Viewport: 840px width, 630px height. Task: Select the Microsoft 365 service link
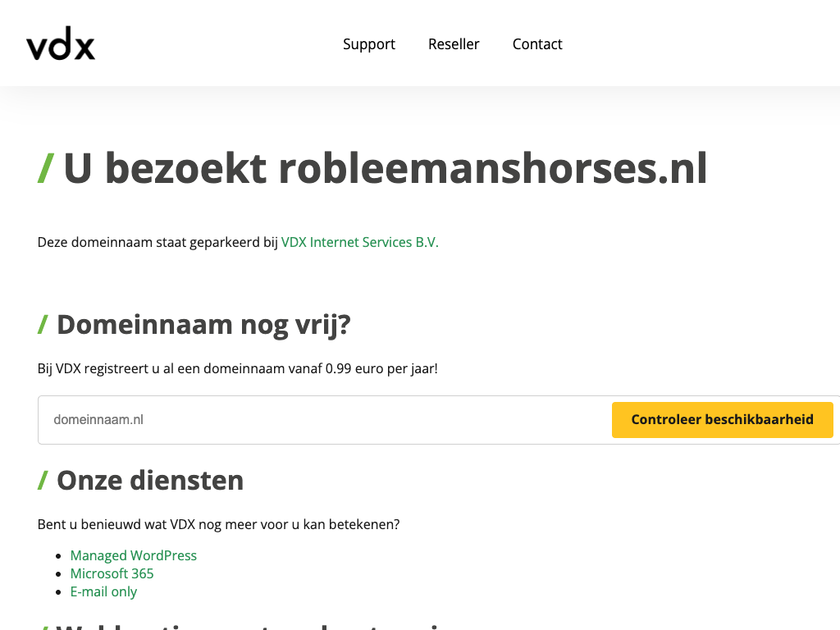coord(112,574)
